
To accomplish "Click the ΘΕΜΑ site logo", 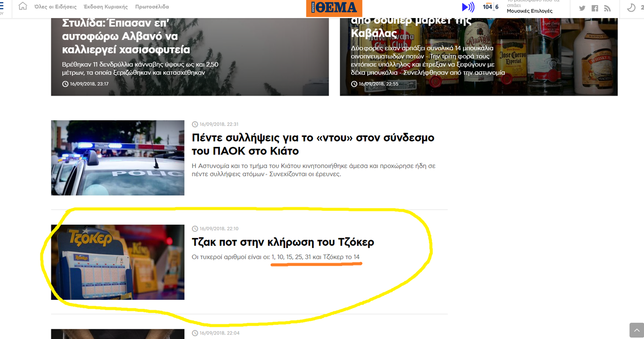I will (x=334, y=8).
